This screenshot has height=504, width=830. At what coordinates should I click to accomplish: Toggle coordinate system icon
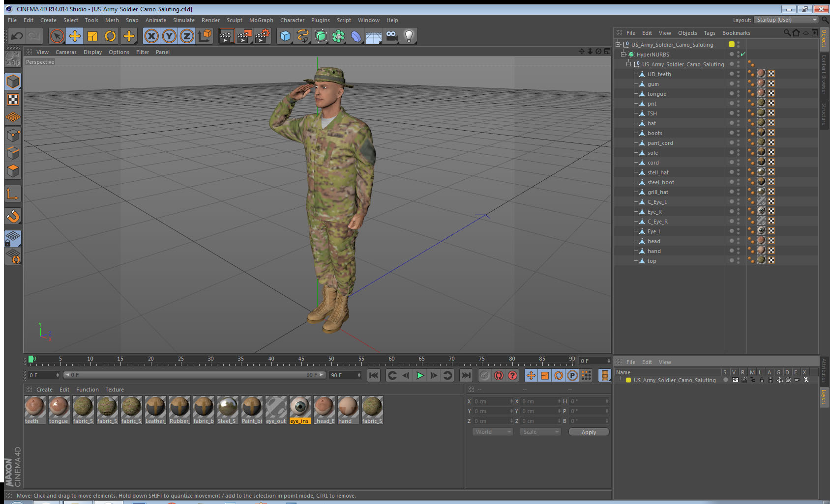click(205, 36)
